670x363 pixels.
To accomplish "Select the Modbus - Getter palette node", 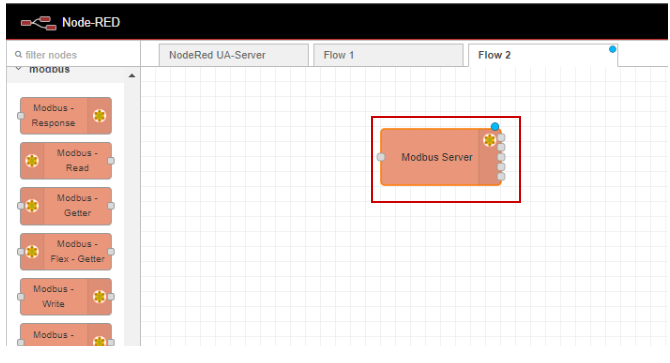I will pyautogui.click(x=66, y=206).
